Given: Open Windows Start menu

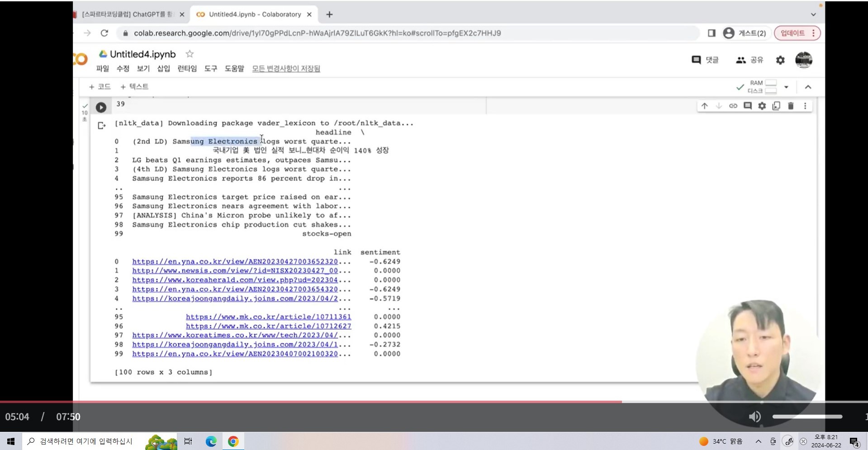Looking at the screenshot, I should pyautogui.click(x=11, y=441).
